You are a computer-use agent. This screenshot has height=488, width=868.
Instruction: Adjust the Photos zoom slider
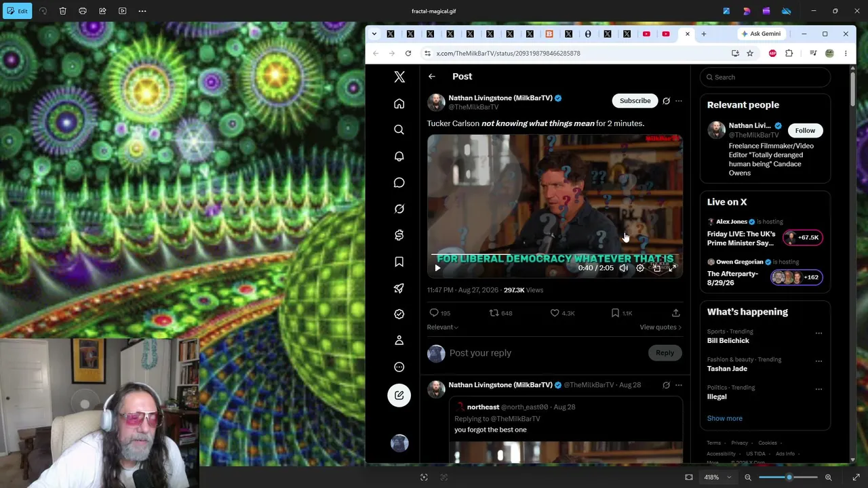789,477
